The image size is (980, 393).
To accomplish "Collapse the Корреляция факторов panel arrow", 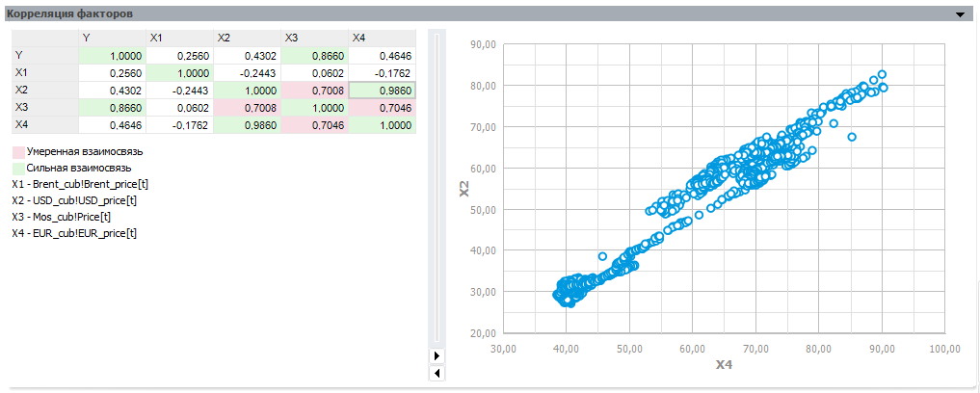I will (x=961, y=14).
